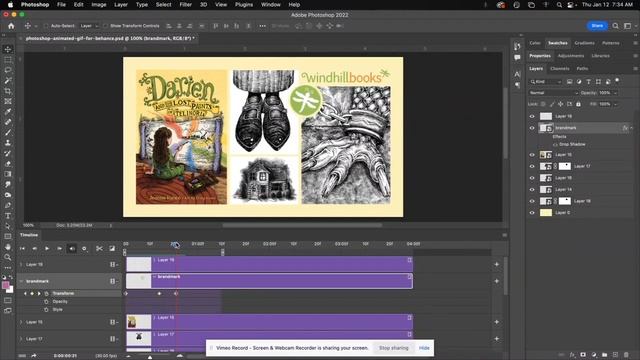Play the timeline animation
640x360 pixels.
click(x=47, y=248)
